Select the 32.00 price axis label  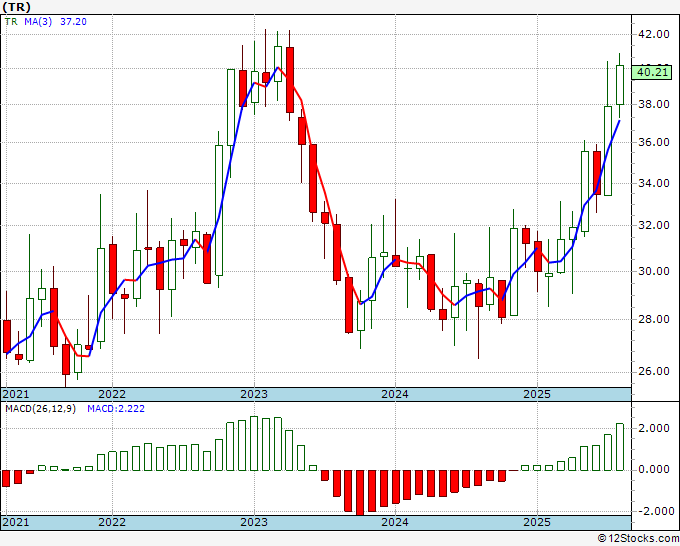tap(653, 225)
